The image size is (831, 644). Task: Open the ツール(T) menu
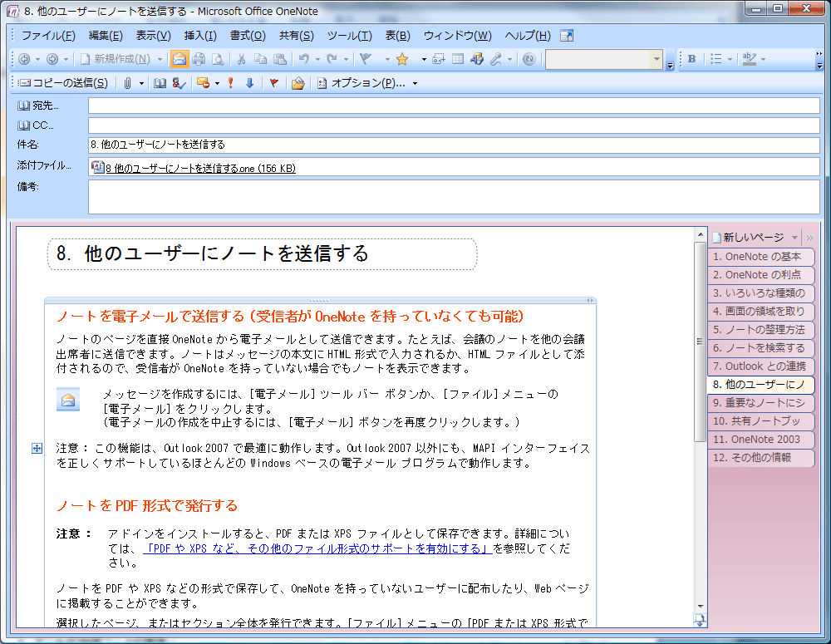pyautogui.click(x=349, y=36)
